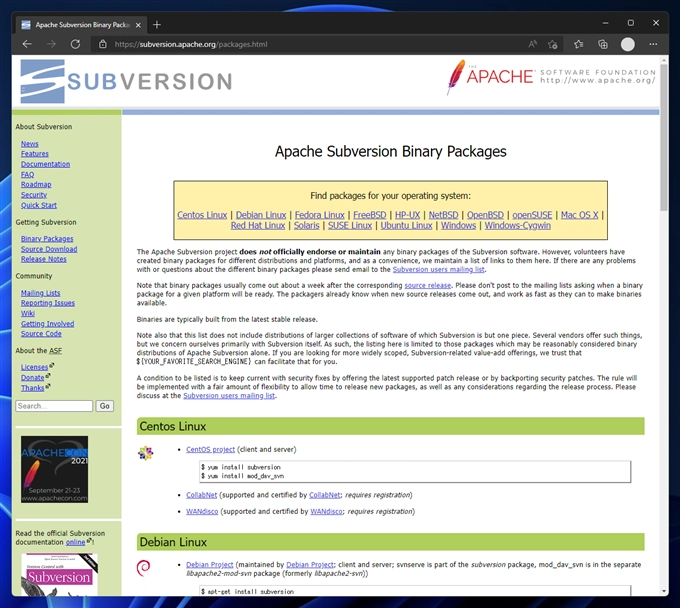Open the browser profile avatar
Viewport: 680px width, 608px height.
628,44
